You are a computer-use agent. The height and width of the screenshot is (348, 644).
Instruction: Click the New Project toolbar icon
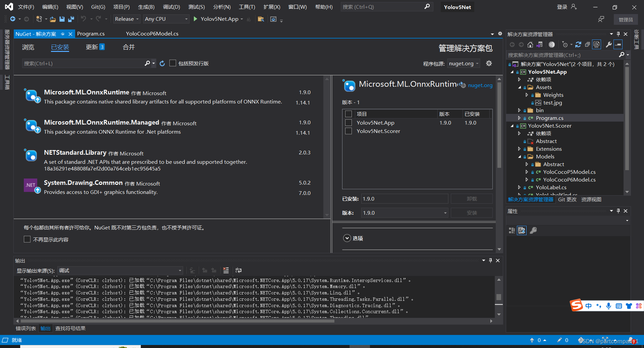(x=39, y=19)
